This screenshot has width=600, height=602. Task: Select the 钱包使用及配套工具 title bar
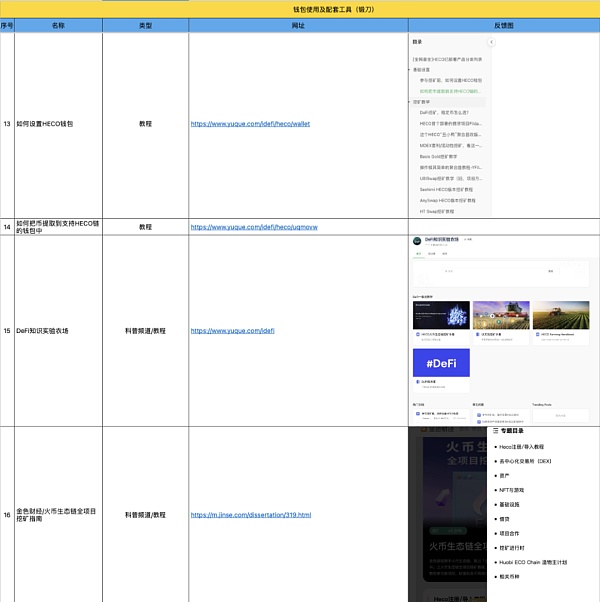(x=300, y=9)
